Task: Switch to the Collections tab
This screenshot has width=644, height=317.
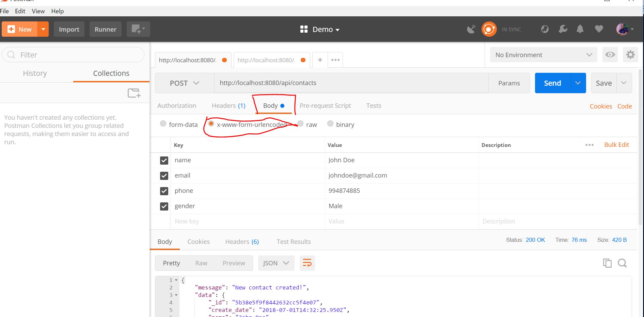Action: 111,73
